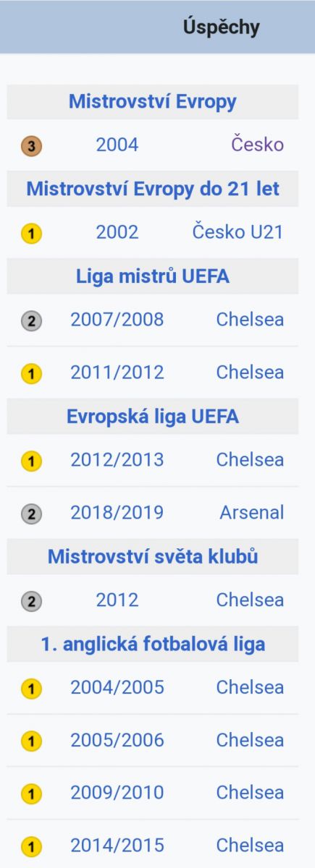Open the Mistrovství Evropy heading link
This screenshot has width=315, height=868.
coord(153,102)
